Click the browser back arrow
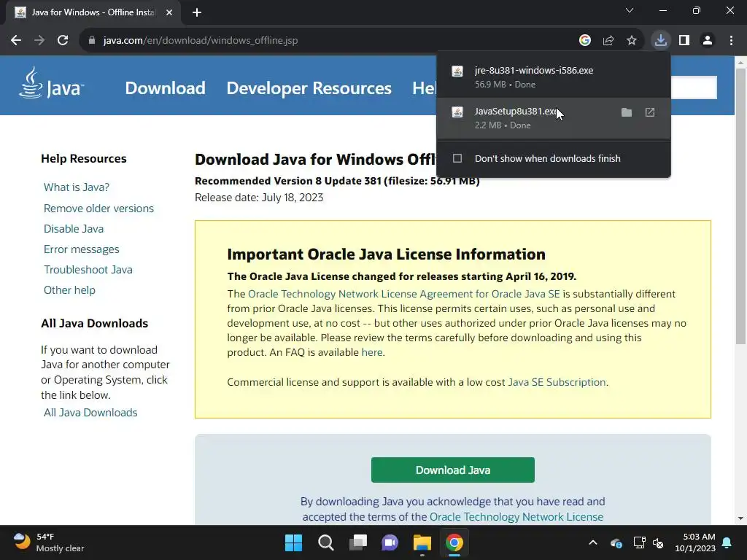This screenshot has width=747, height=560. [16, 41]
